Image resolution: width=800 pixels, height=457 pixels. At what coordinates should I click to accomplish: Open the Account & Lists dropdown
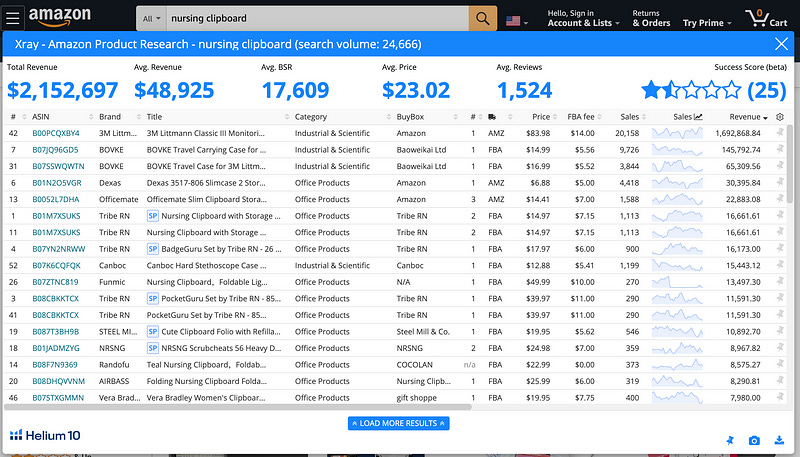coord(583,18)
